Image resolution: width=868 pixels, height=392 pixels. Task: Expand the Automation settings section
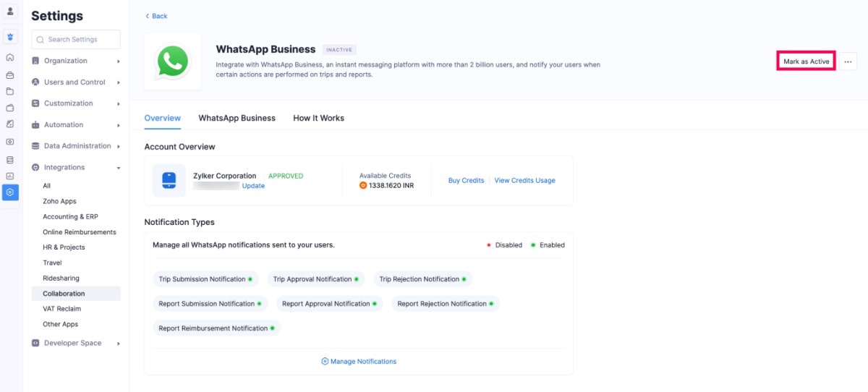(75, 125)
